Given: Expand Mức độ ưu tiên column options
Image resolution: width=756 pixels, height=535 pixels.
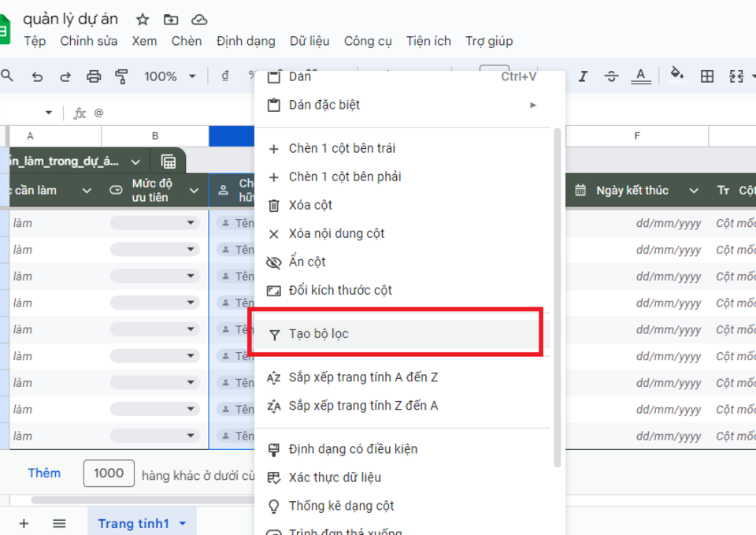Looking at the screenshot, I should pyautogui.click(x=194, y=191).
